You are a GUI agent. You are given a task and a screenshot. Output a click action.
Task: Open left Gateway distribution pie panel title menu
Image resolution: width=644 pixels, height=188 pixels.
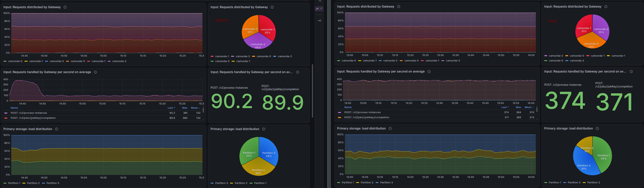pyautogui.click(x=239, y=7)
